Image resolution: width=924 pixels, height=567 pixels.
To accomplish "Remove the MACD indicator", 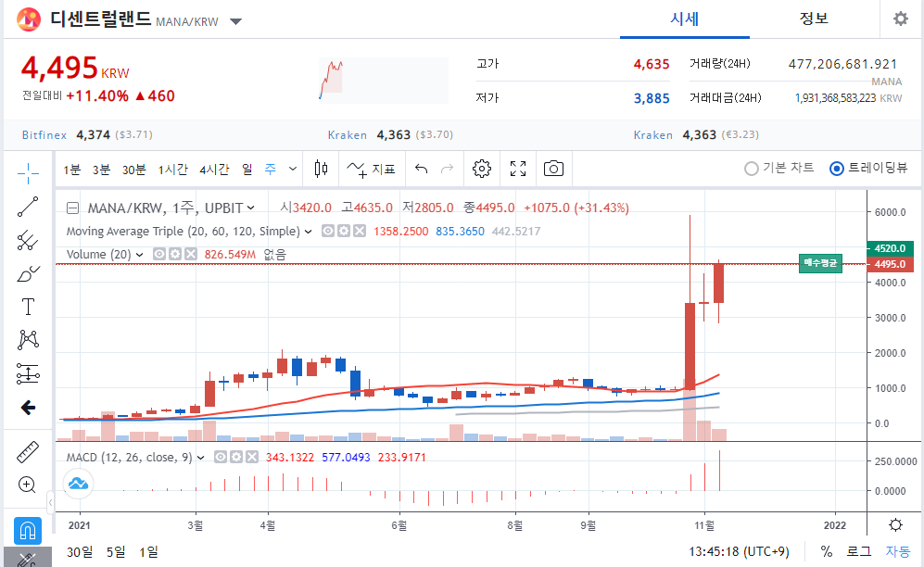I will point(252,457).
